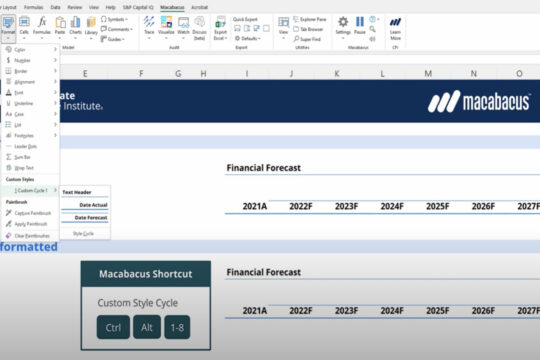
Task: Choose Leader Dots from Format menu
Action: click(30, 146)
